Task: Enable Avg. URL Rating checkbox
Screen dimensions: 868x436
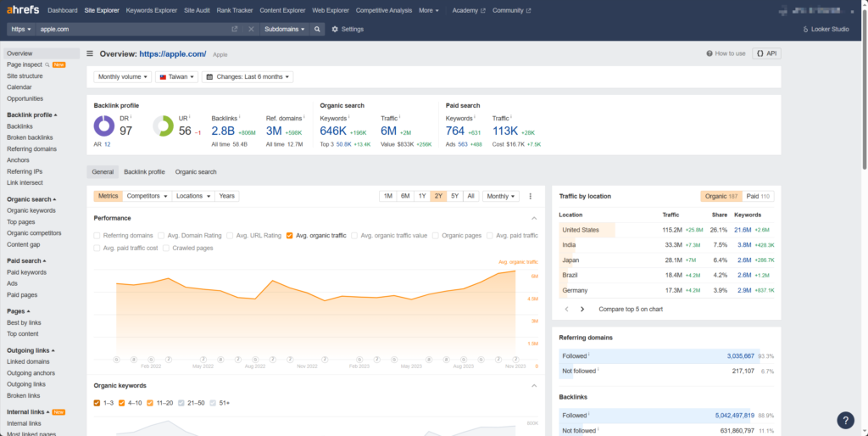Action: pos(230,236)
